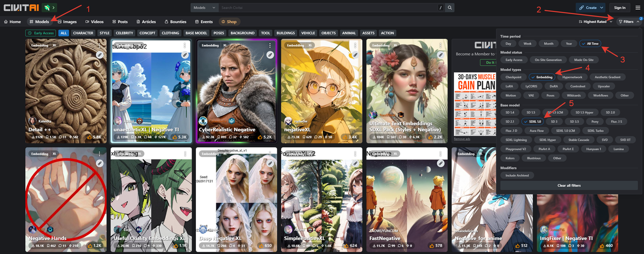Select the Week time period filter
644x254 pixels.
pos(528,43)
